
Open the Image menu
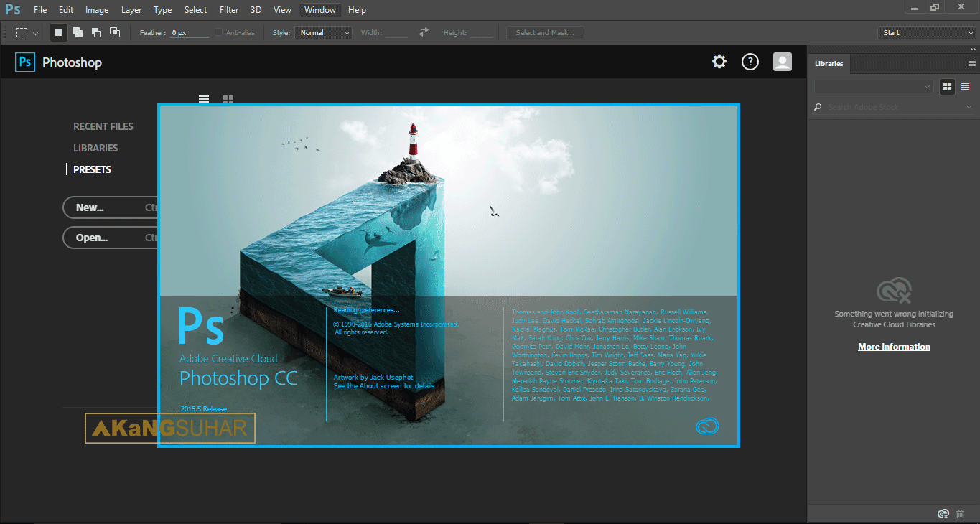(97, 10)
